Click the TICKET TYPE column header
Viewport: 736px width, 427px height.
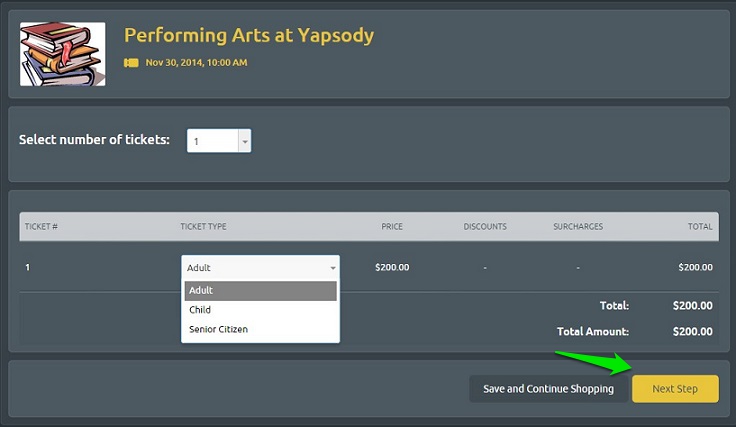[203, 226]
